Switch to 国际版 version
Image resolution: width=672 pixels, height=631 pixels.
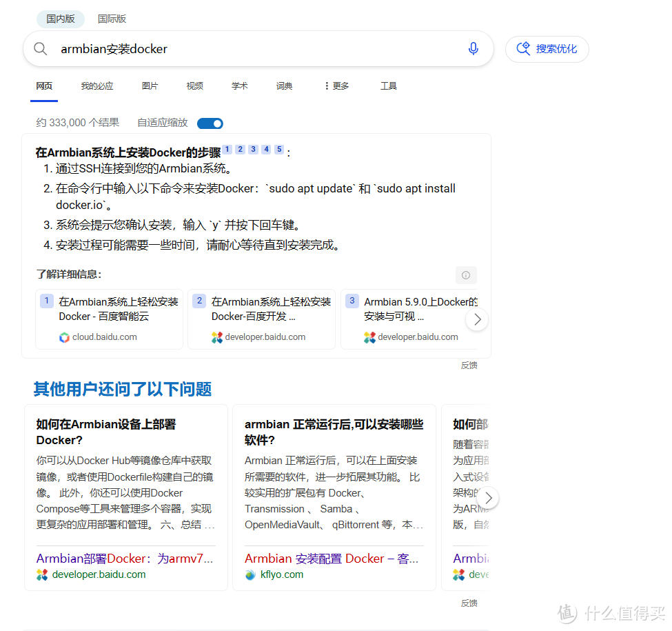click(x=112, y=19)
